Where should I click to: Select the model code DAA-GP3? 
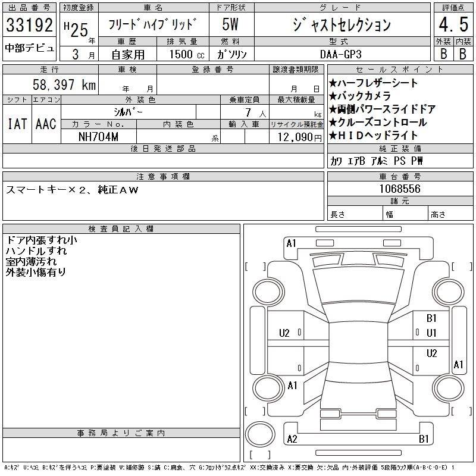point(341,54)
